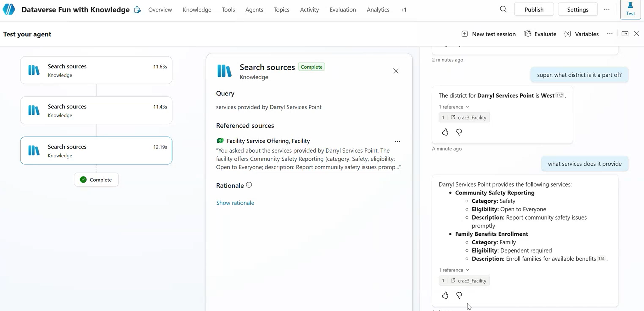Click the search magnifier icon in header
Image resolution: width=644 pixels, height=311 pixels.
tap(503, 9)
